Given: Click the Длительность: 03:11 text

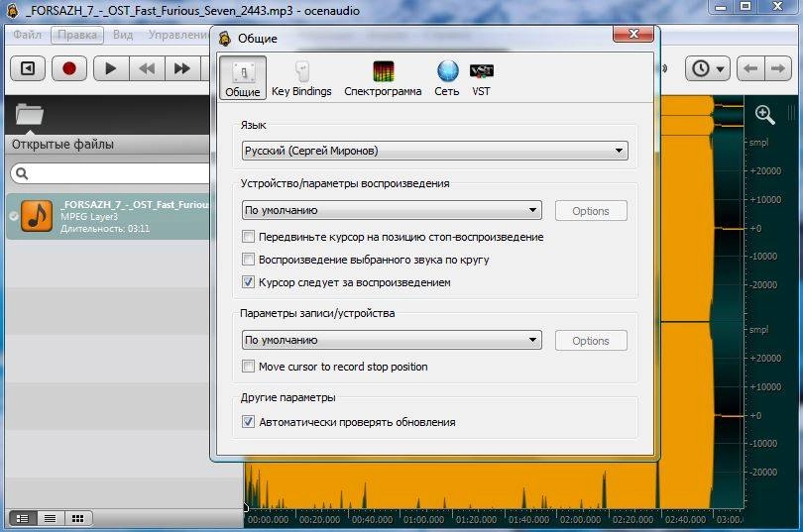Looking at the screenshot, I should pyautogui.click(x=105, y=229).
